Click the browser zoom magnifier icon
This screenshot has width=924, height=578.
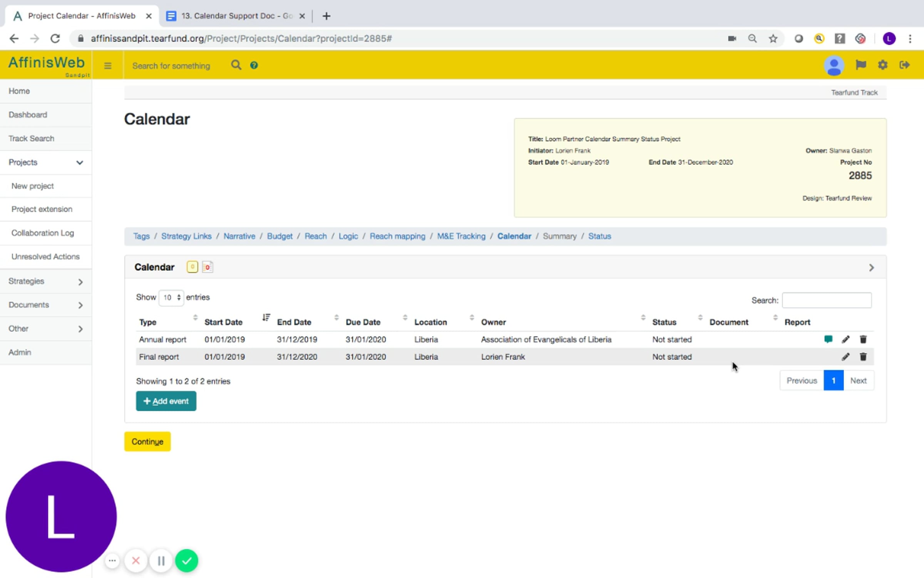(x=752, y=39)
